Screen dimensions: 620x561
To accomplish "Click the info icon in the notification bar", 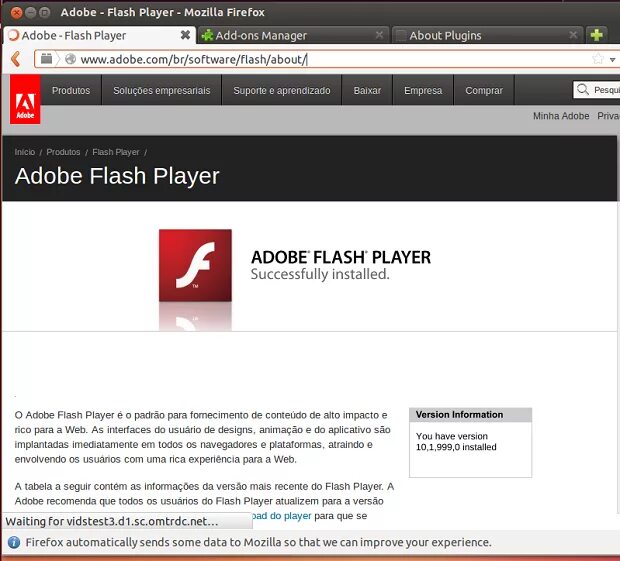I will (14, 542).
